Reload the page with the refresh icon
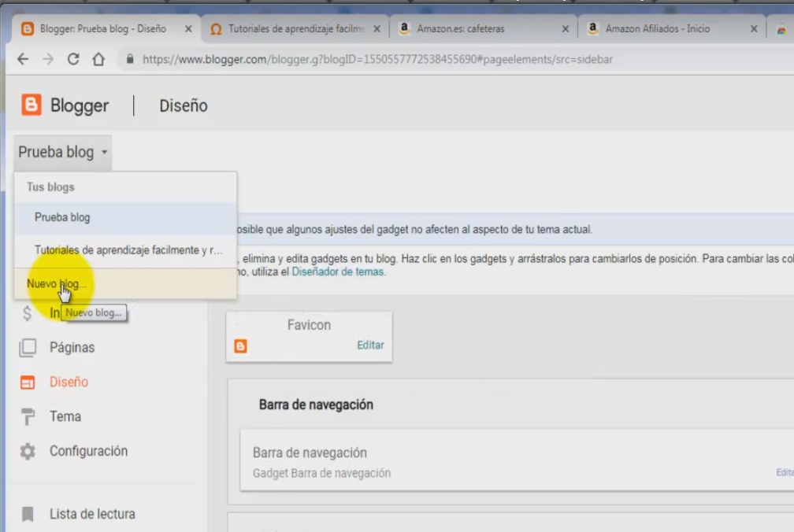The width and height of the screenshot is (794, 532). point(73,59)
